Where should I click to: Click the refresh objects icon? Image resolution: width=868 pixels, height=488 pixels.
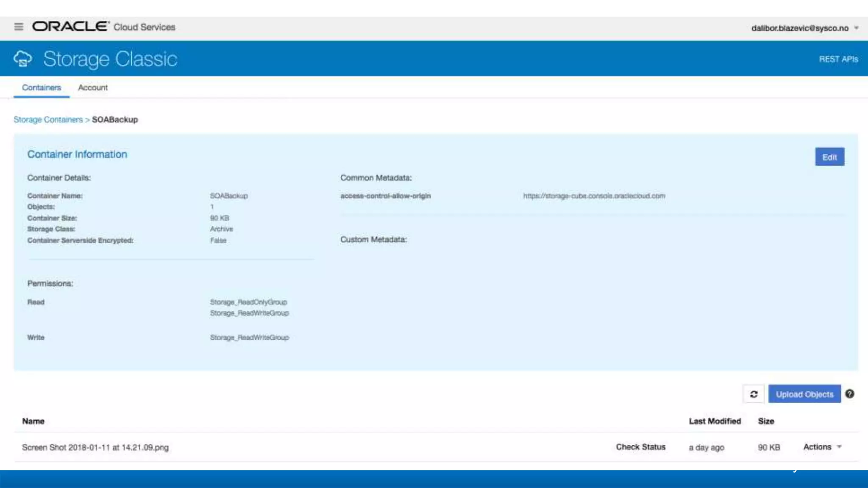pyautogui.click(x=754, y=394)
